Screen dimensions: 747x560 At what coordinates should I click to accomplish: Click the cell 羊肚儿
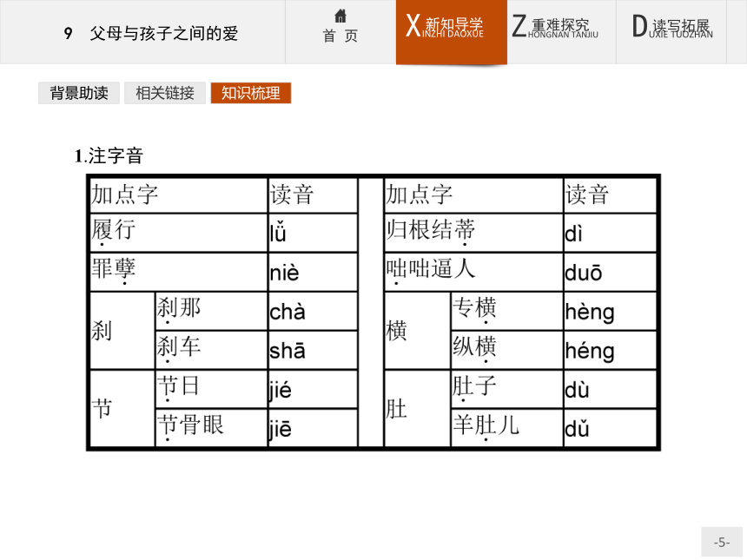point(507,428)
